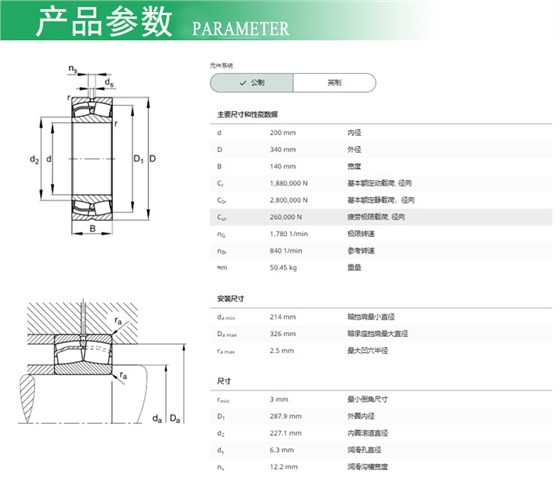Viewport: 560px width, 484px height.
Task: Select the 安装尺寸 section heading
Action: point(230,299)
